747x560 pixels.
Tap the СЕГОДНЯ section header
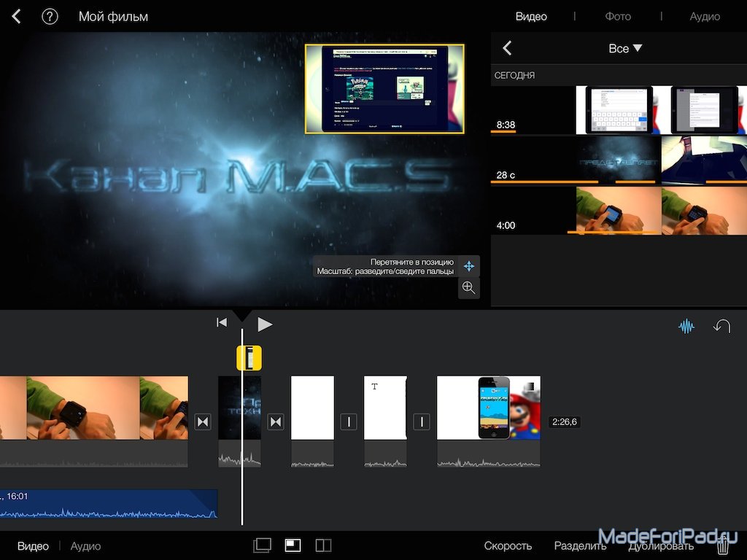click(514, 75)
